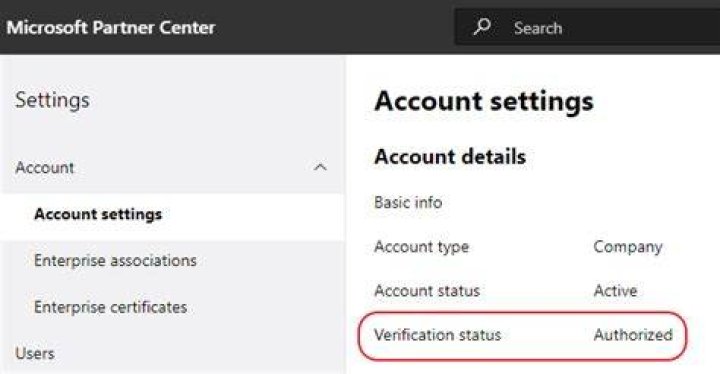This screenshot has width=720, height=374.
Task: Select Users in the settings sidebar
Action: pos(35,353)
